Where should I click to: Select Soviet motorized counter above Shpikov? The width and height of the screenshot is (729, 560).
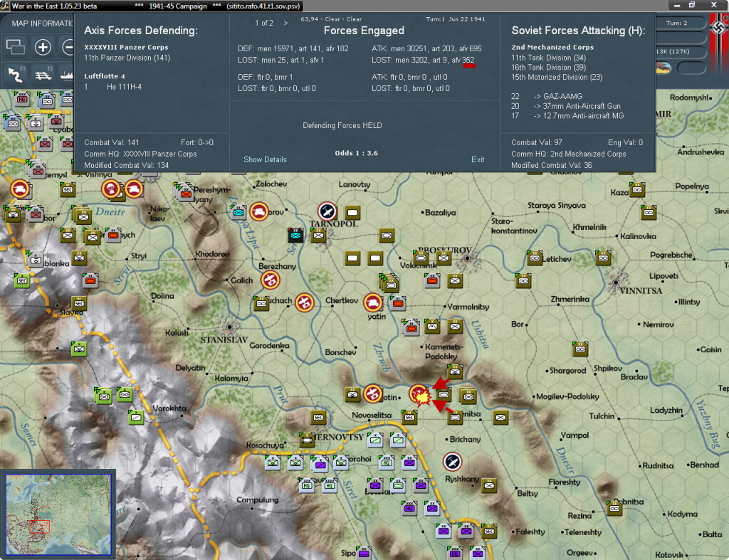[x=580, y=349]
